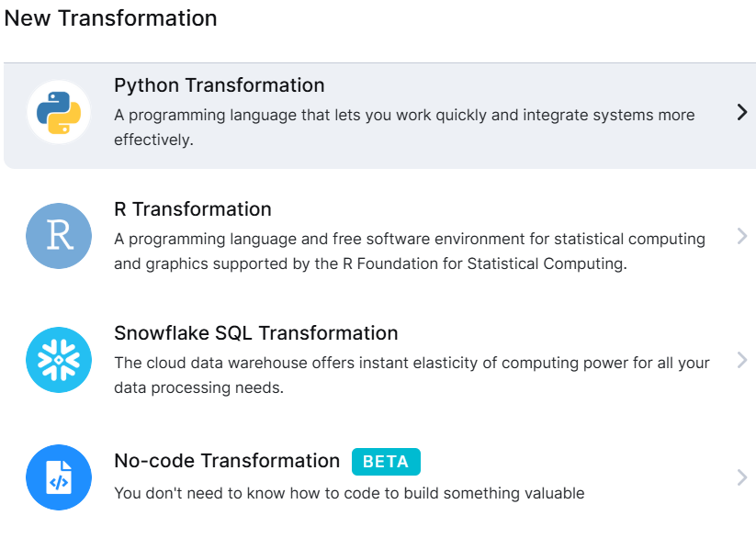Select the Python Transformation title
This screenshot has height=538, width=756.
tap(220, 85)
